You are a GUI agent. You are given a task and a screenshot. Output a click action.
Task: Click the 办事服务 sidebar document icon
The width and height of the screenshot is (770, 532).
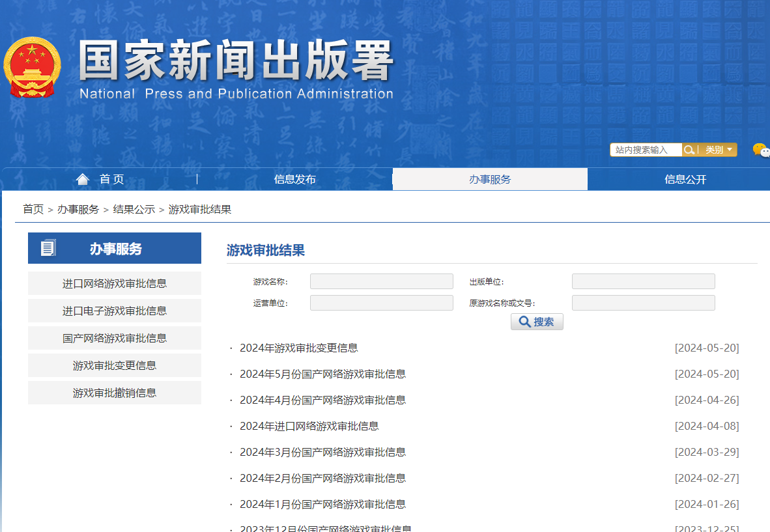(48, 248)
